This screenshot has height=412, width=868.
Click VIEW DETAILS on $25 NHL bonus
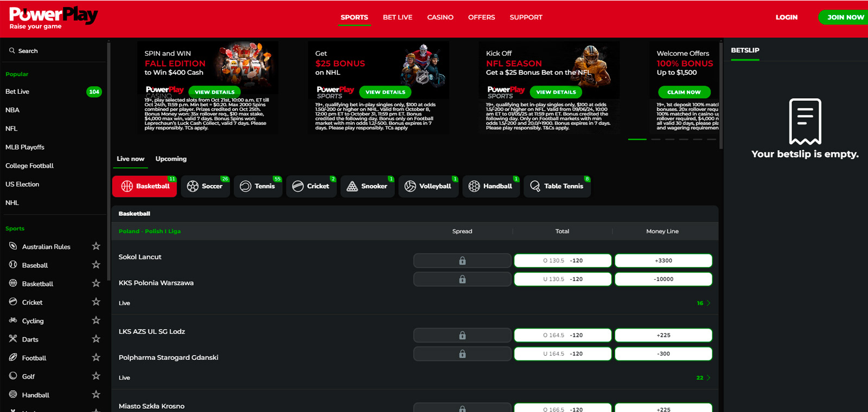pos(385,92)
